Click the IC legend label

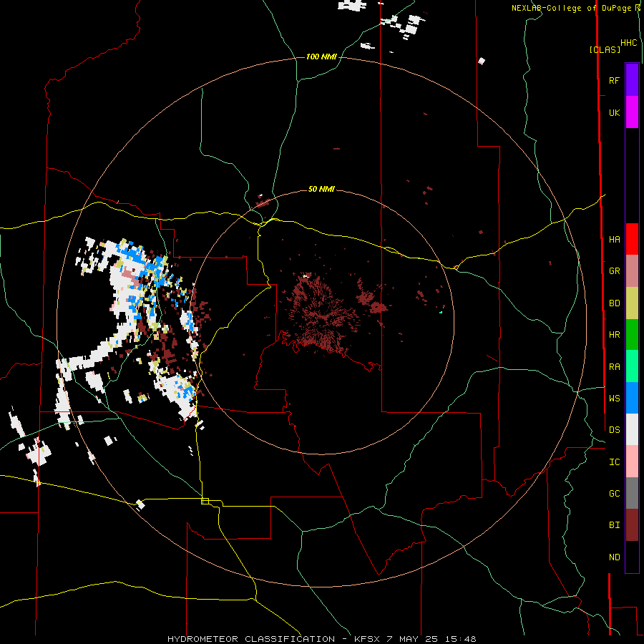pos(614,462)
